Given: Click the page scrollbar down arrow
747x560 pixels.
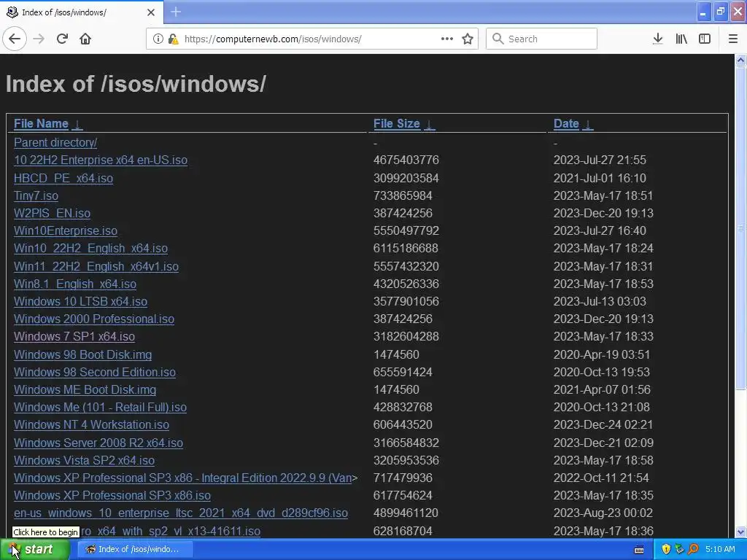Looking at the screenshot, I should coord(741,532).
